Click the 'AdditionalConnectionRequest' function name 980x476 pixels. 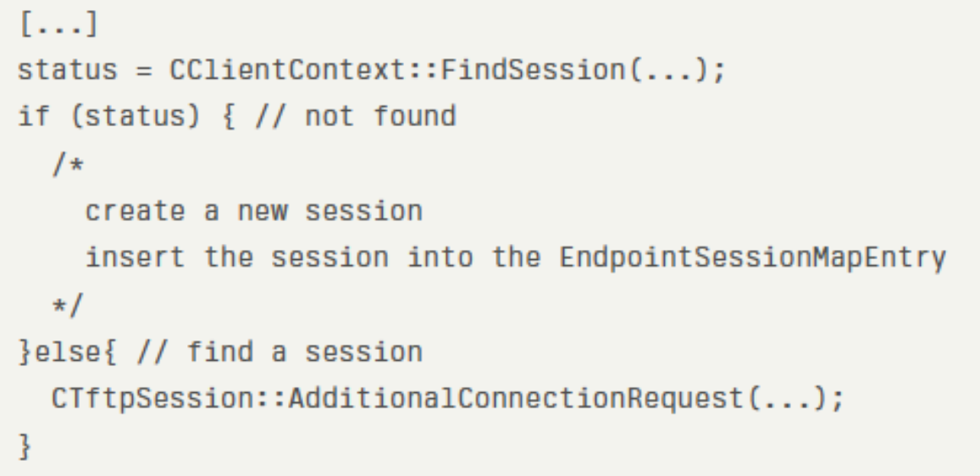516,399
